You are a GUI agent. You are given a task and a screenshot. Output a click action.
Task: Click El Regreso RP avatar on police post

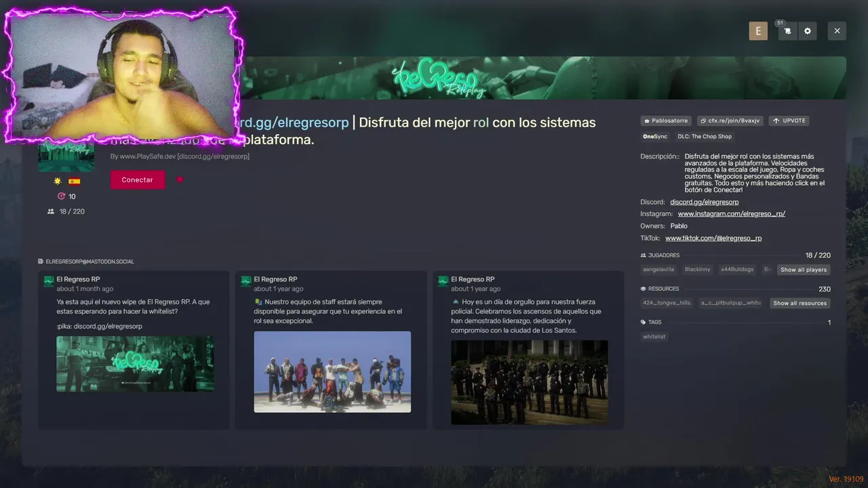point(443,281)
